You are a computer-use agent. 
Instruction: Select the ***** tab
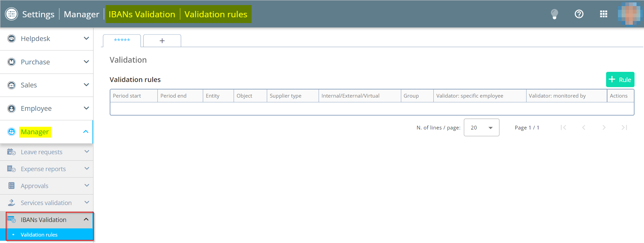122,40
